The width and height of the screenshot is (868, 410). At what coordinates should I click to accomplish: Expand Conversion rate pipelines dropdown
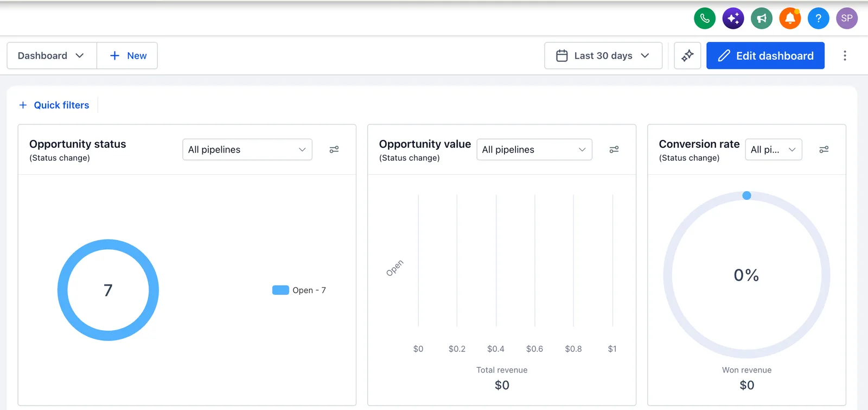click(774, 149)
